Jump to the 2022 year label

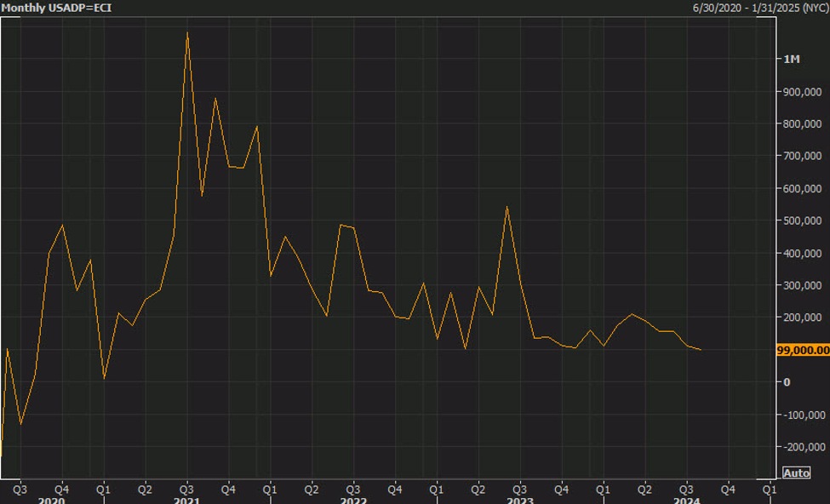[x=353, y=501]
